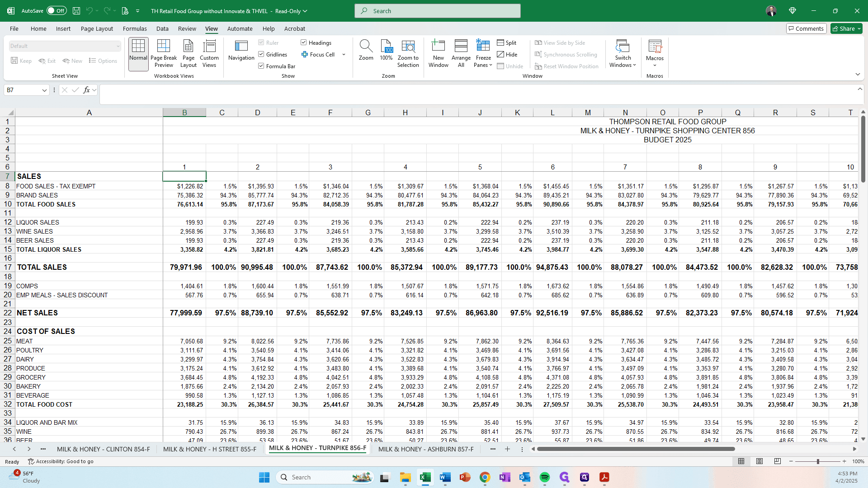Switch to the Home ribbon tab
This screenshot has height=488, width=868.
click(x=38, y=28)
